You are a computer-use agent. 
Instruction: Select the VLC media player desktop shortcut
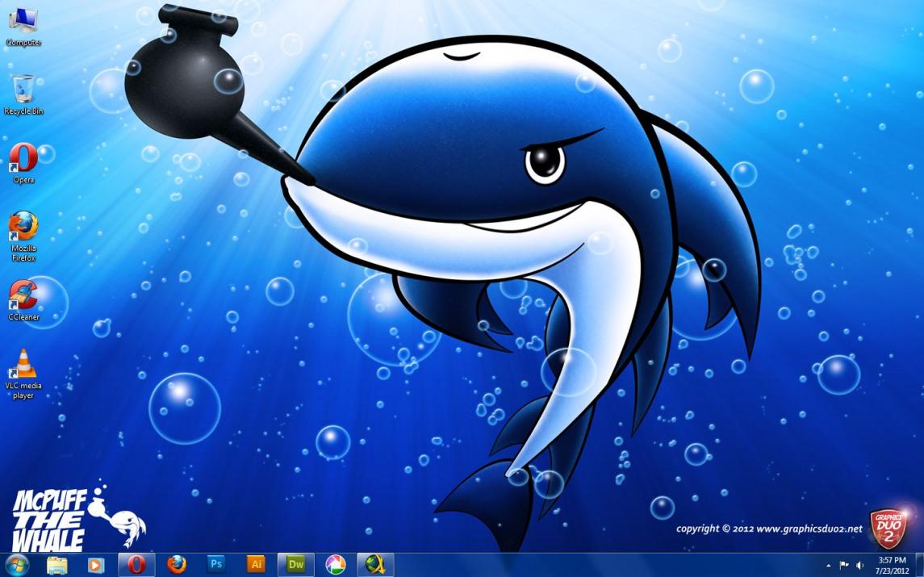tap(23, 374)
